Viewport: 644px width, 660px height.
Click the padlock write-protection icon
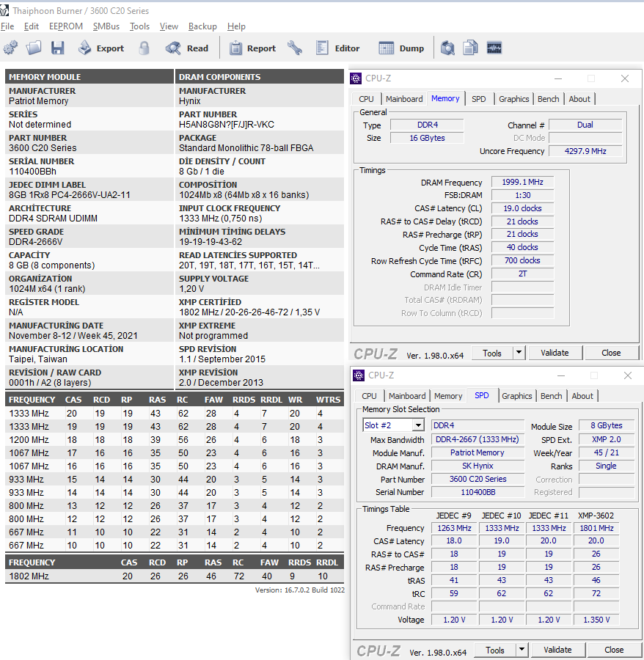pyautogui.click(x=144, y=48)
